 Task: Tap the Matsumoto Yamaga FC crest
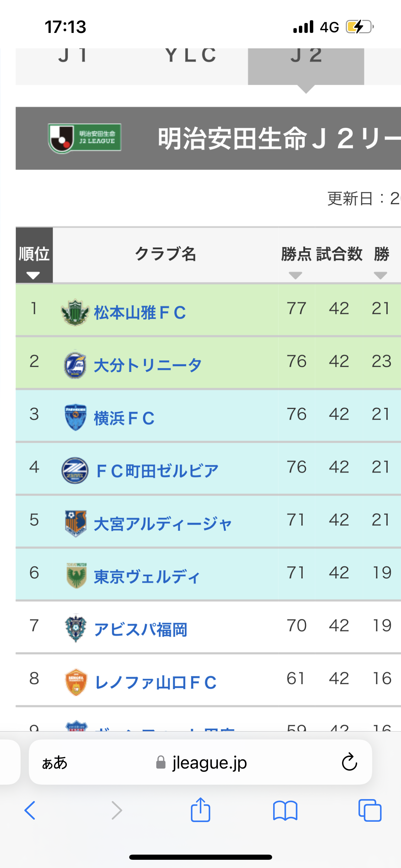pyautogui.click(x=75, y=312)
